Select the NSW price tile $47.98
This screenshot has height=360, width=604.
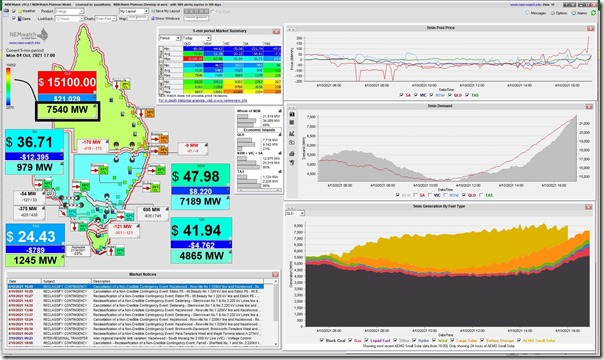pos(200,176)
